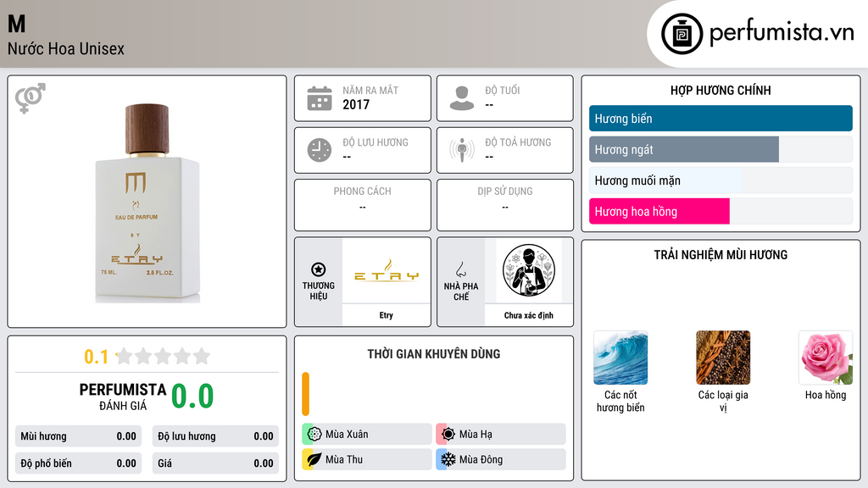Image resolution: width=868 pixels, height=488 pixels.
Task: Click the first rating star
Action: point(125,356)
